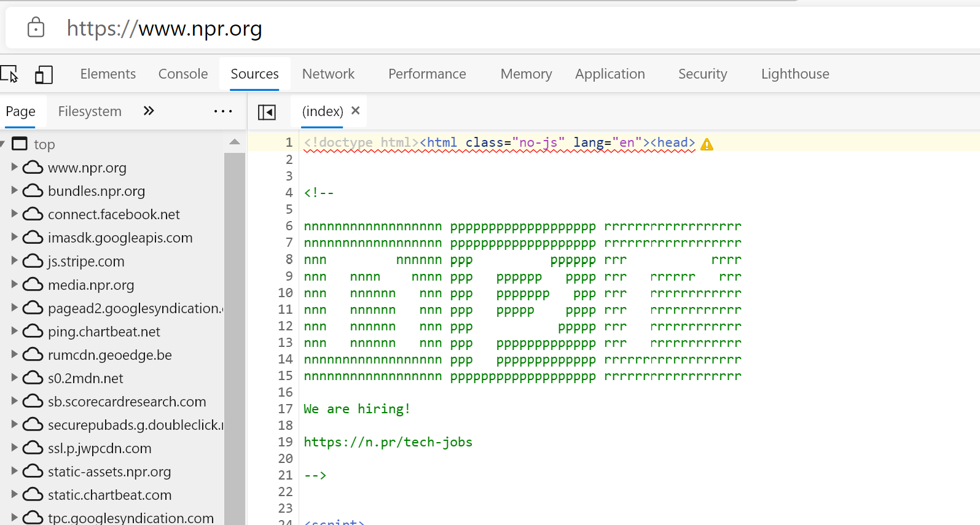The width and height of the screenshot is (980, 525).
Task: Go to the Performance panel tab
Action: coord(427,74)
